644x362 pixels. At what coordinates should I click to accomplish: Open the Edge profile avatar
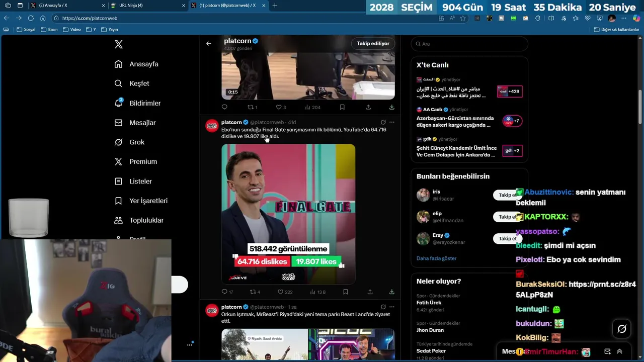pyautogui.click(x=612, y=18)
